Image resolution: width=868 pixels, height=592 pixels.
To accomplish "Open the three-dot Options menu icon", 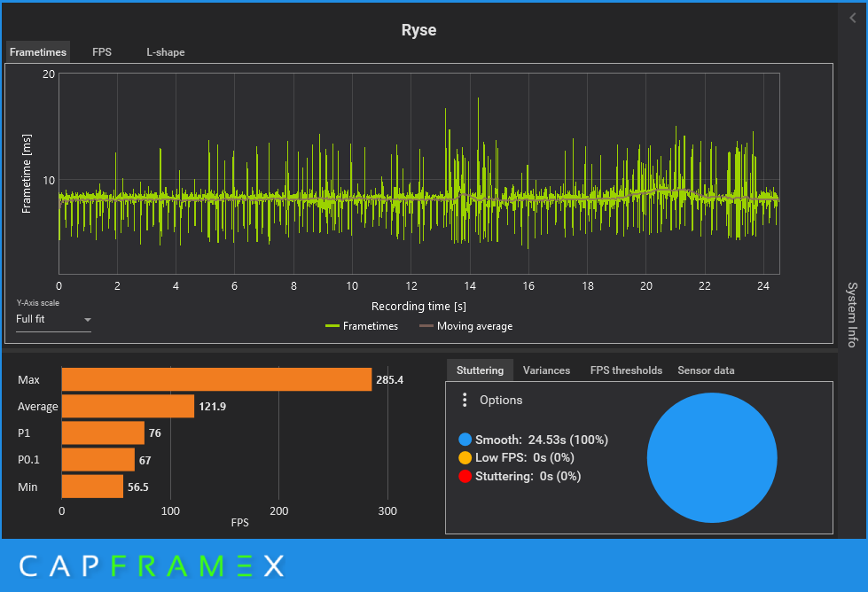I will (465, 401).
